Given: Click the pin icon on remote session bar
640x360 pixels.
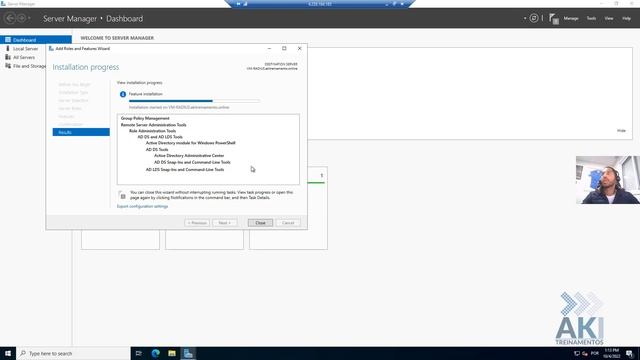Looking at the screenshot, I should pos(238,4).
